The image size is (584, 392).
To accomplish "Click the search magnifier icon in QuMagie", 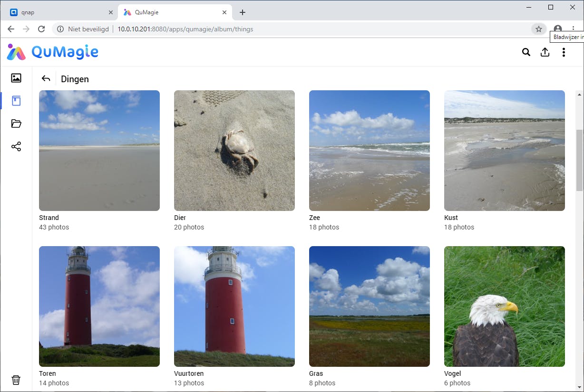I will [x=526, y=52].
